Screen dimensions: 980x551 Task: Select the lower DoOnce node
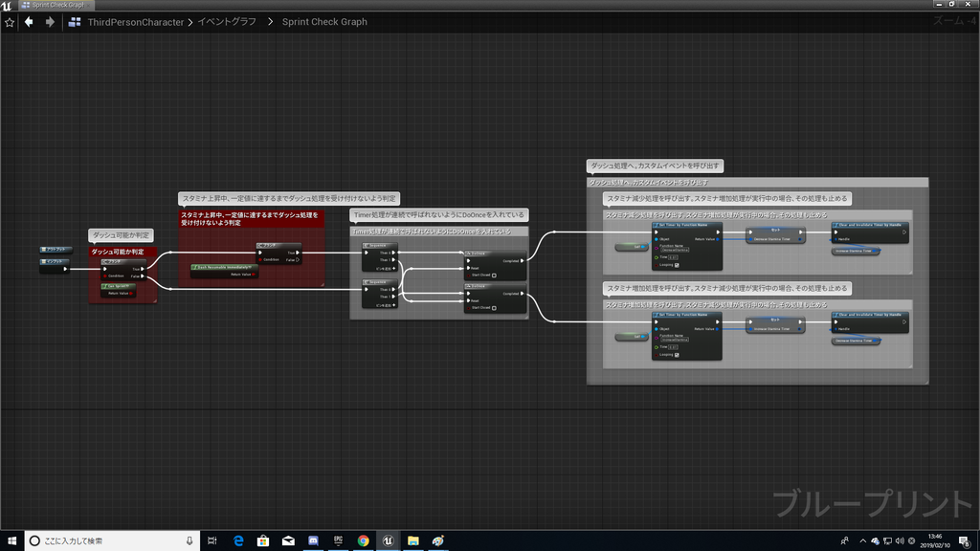[x=495, y=298]
